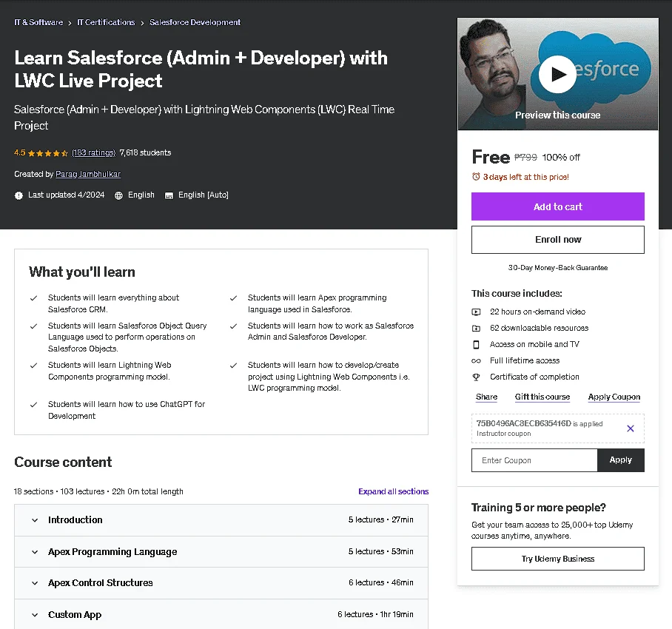Click '30-Day Money-Back Guarantee' text

[557, 268]
